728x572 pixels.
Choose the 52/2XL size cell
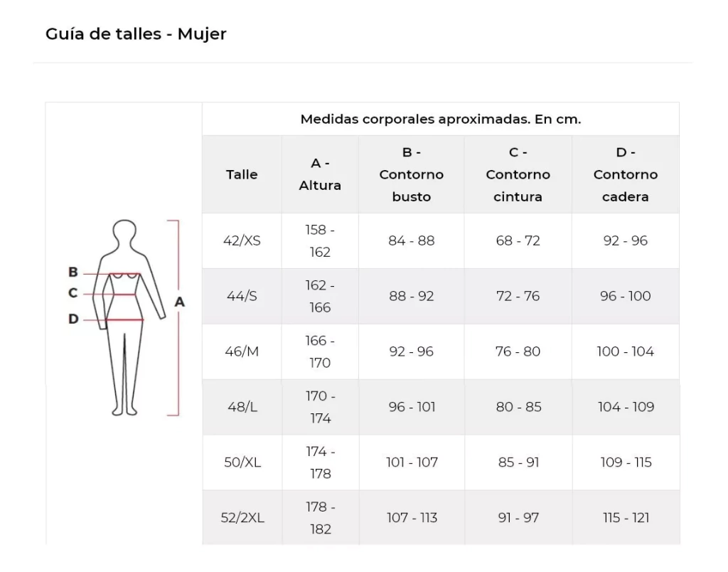pyautogui.click(x=242, y=518)
